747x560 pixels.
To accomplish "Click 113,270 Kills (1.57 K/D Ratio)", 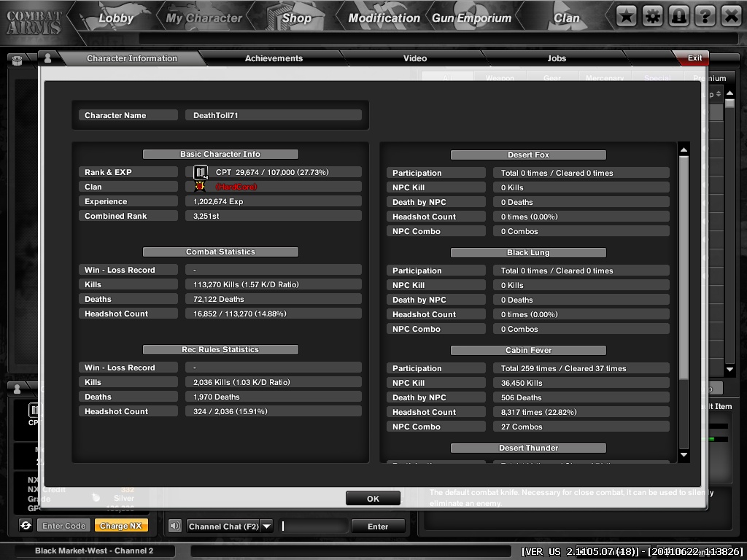I will [x=246, y=284].
